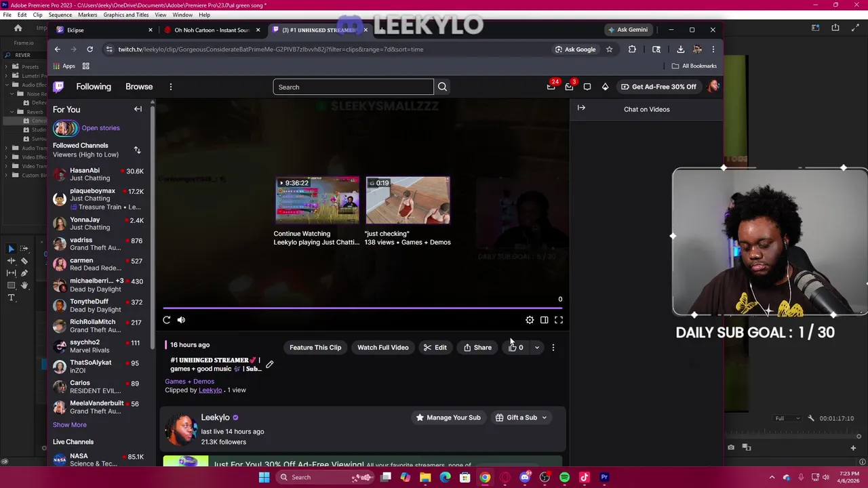
Task: Click the Premiere export frame camera icon
Action: pos(731,447)
